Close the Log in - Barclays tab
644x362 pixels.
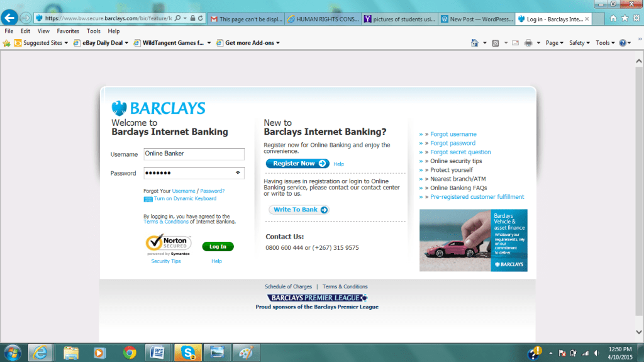[587, 19]
